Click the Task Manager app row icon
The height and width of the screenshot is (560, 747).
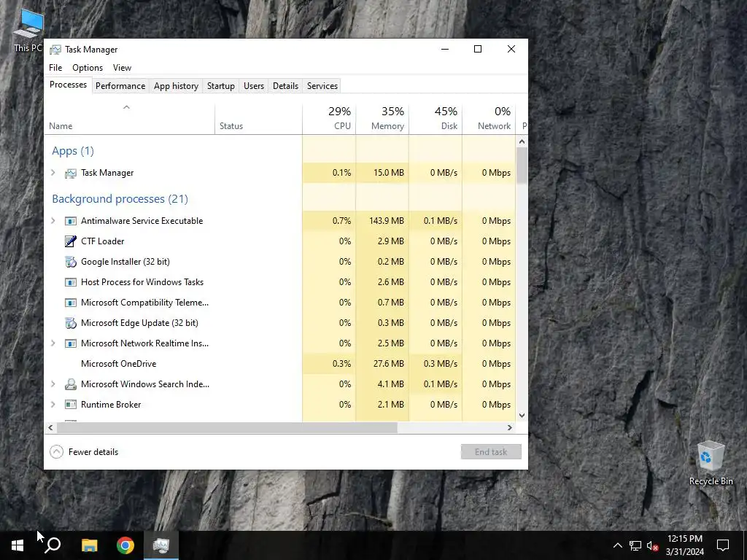click(71, 173)
